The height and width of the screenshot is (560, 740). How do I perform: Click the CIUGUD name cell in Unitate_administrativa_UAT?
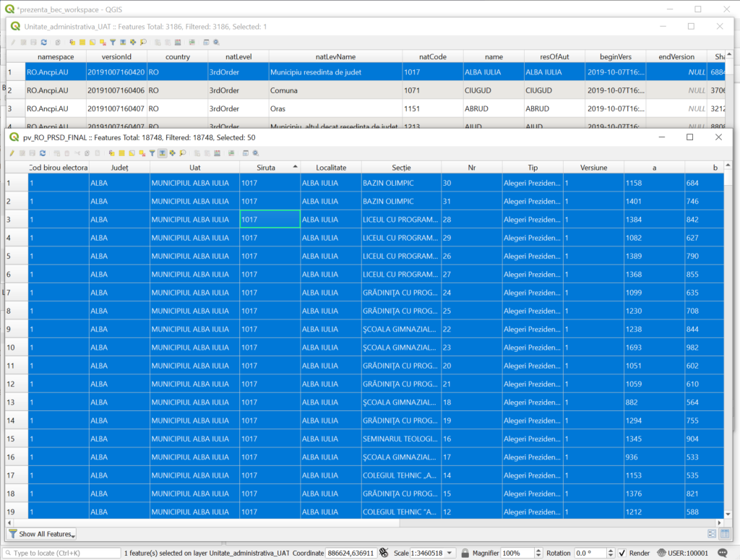tap(494, 90)
